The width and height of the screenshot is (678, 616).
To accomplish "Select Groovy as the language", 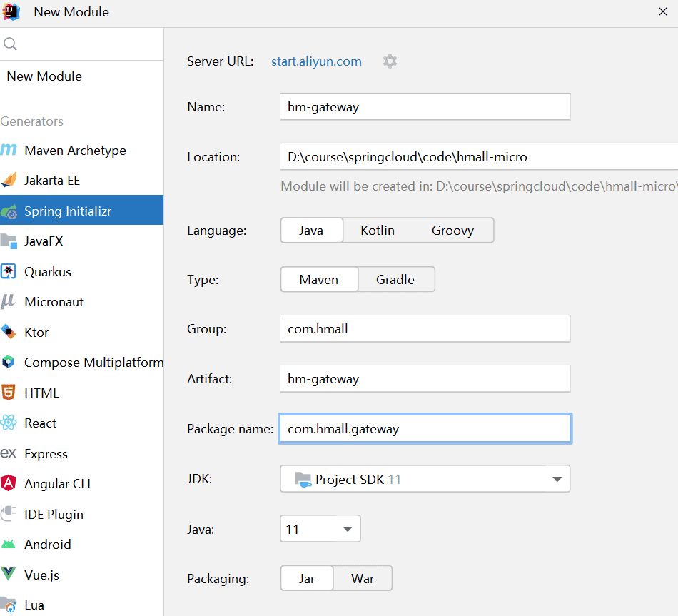I will 452,231.
